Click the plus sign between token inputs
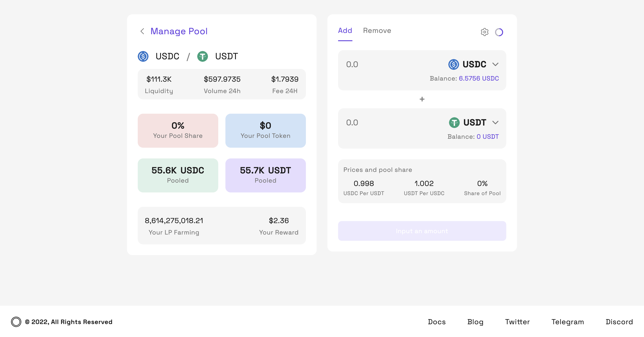 coord(422,99)
